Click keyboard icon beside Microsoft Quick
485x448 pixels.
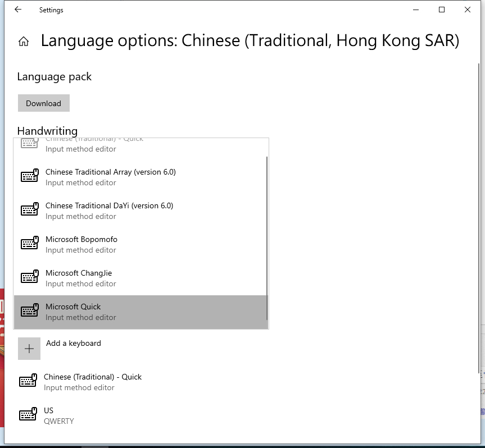tap(30, 310)
